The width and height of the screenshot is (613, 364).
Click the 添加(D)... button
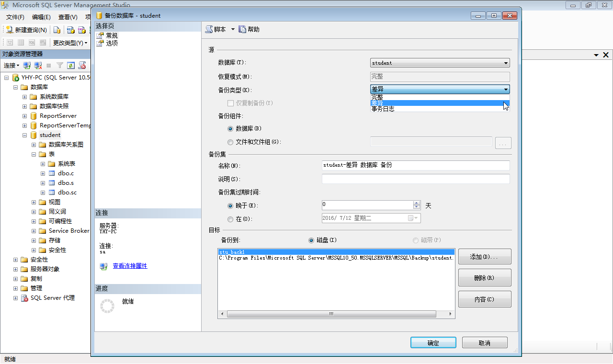click(485, 257)
